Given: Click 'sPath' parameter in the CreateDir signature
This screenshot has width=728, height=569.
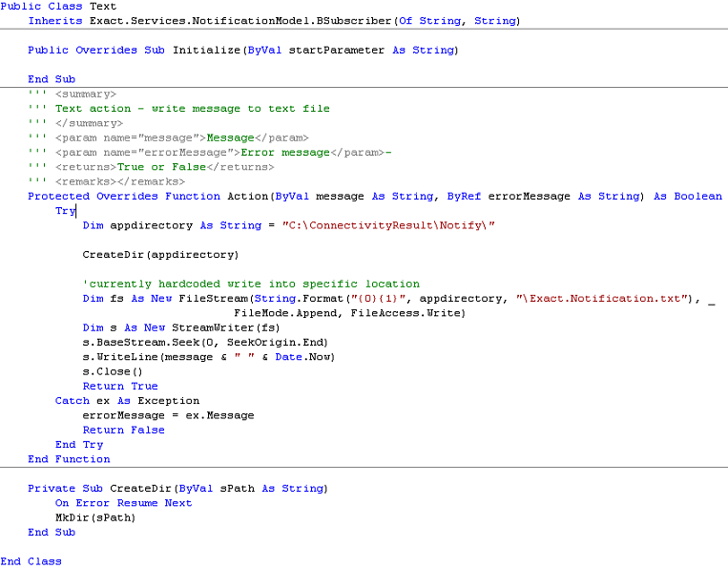Looking at the screenshot, I should point(238,489).
